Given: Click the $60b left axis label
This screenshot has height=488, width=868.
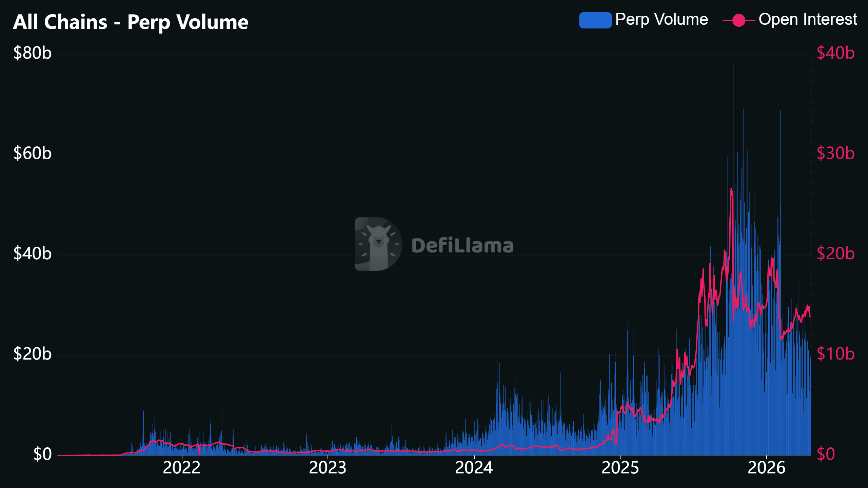Looking at the screenshot, I should tap(32, 153).
